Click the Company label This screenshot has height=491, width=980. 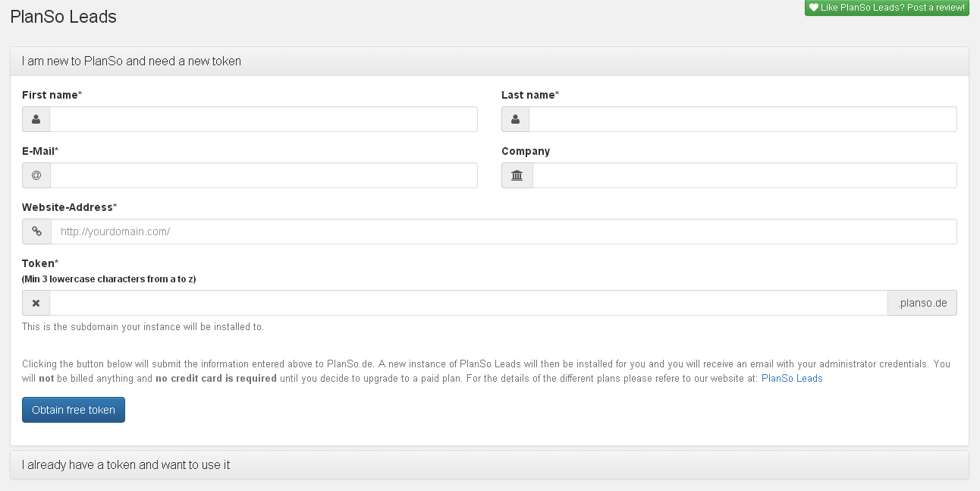click(526, 151)
